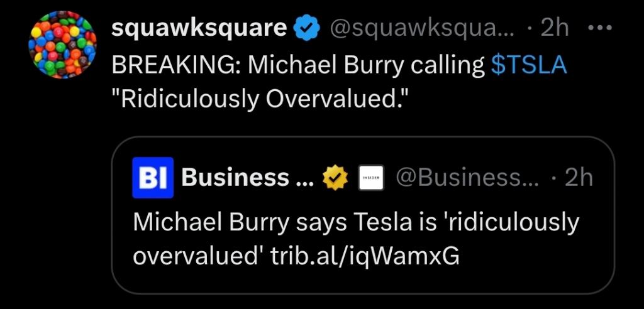Click the small Insider affiliate badge

(x=367, y=179)
